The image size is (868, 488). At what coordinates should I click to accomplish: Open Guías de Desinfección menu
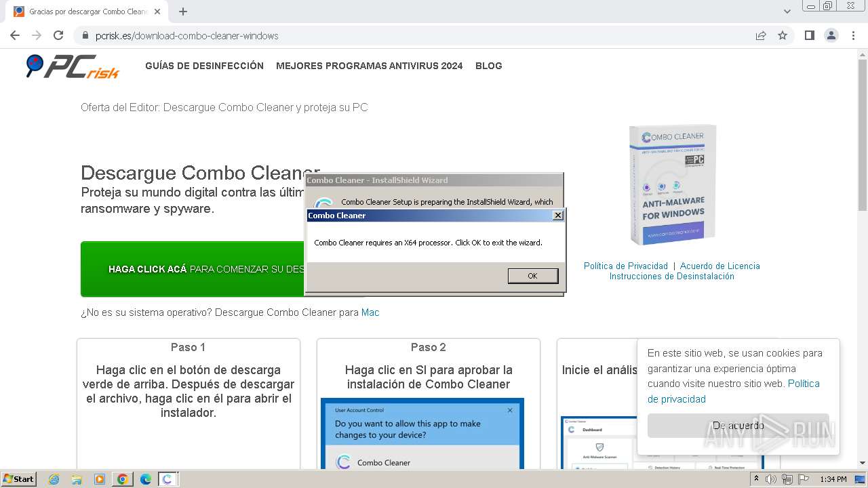pos(204,66)
